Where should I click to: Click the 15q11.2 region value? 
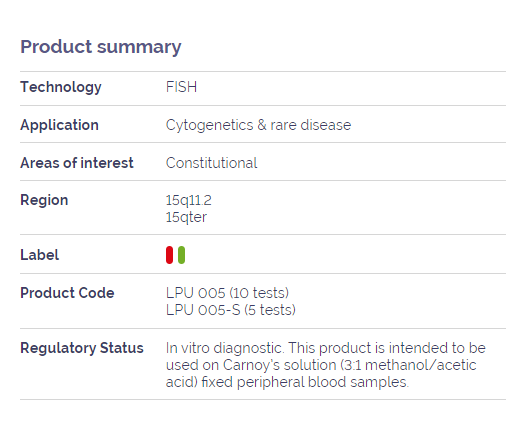click(189, 200)
